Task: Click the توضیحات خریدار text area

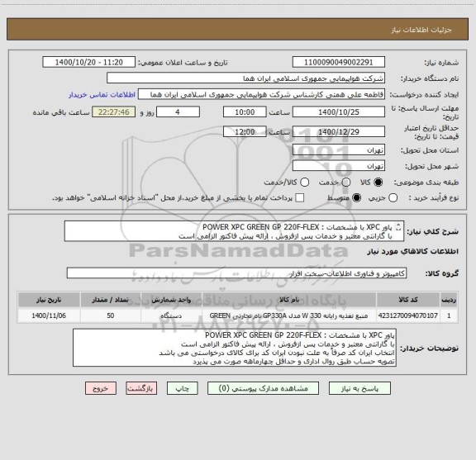Action: (235, 348)
